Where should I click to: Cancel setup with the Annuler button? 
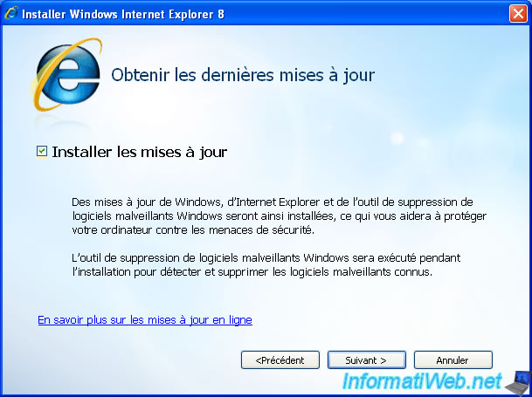point(453,360)
